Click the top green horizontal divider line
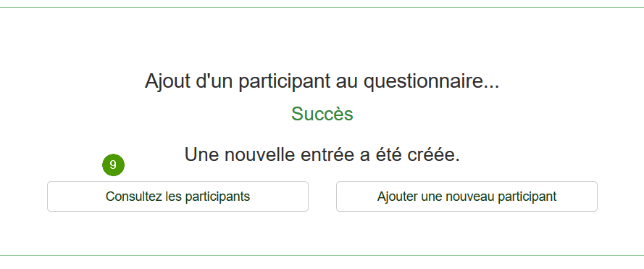Viewport: 644px width, 269px height. click(x=322, y=7)
